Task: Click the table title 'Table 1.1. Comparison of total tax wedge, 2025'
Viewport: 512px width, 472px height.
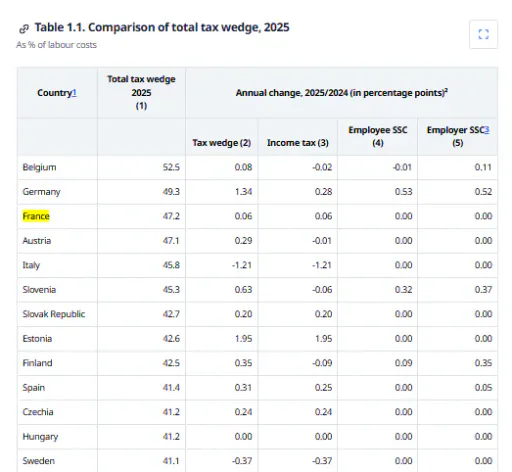Action: tap(162, 27)
